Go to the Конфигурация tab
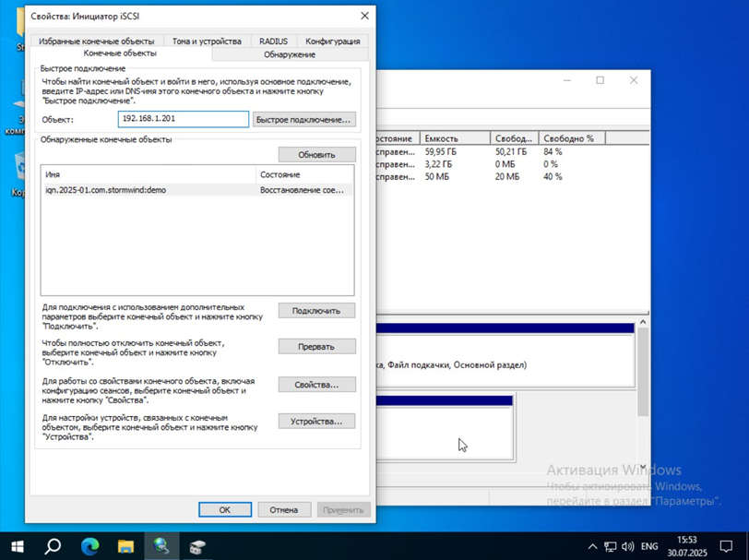Screen dimensions: 749x560 click(333, 42)
